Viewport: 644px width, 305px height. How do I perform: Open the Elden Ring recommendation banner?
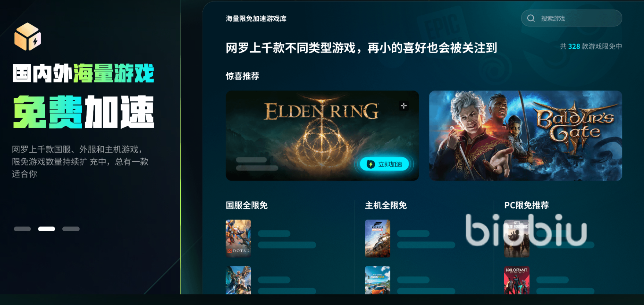pyautogui.click(x=322, y=136)
